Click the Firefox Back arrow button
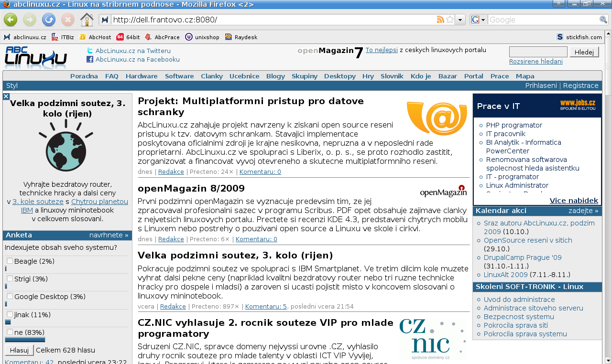The width and height of the screenshot is (612, 364). pyautogui.click(x=11, y=20)
